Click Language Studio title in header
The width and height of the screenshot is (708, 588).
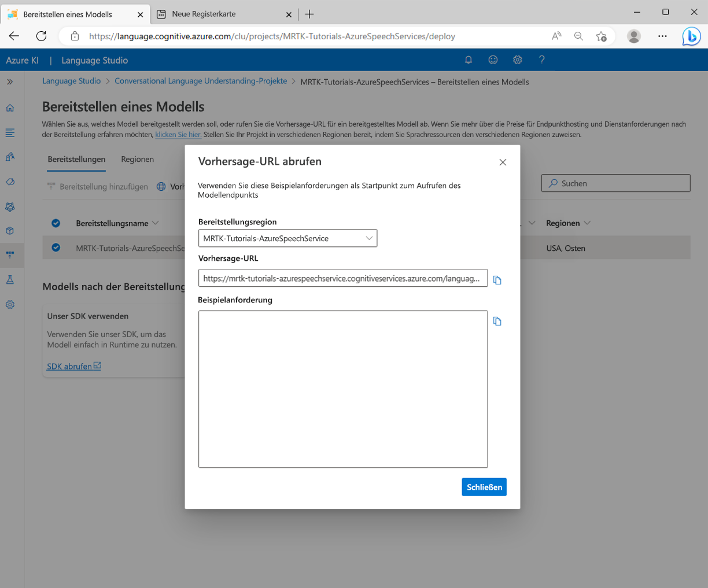[x=95, y=60]
